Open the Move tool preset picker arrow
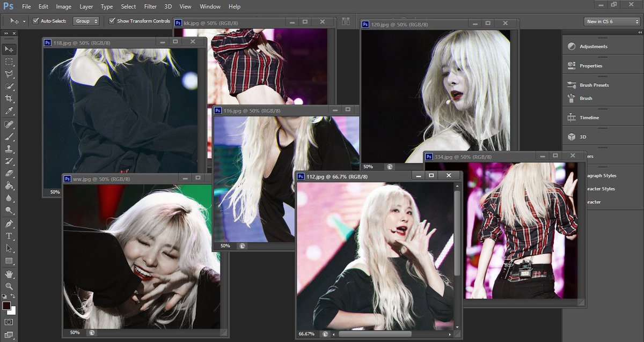Viewport: 644px width, 342px height. tap(24, 21)
